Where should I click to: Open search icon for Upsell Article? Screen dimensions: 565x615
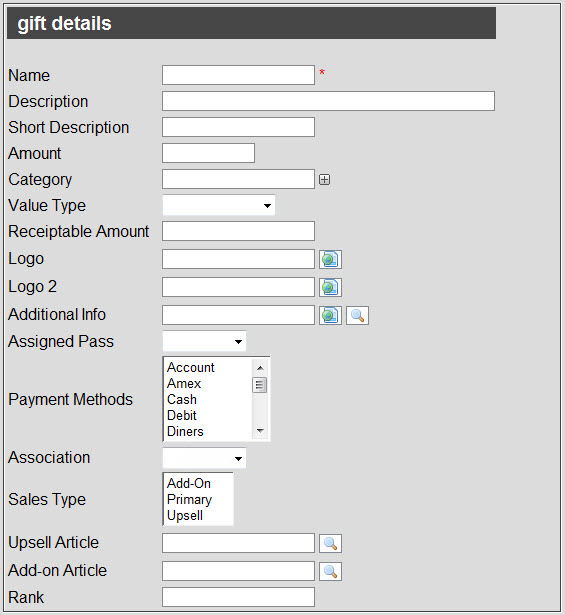(330, 543)
